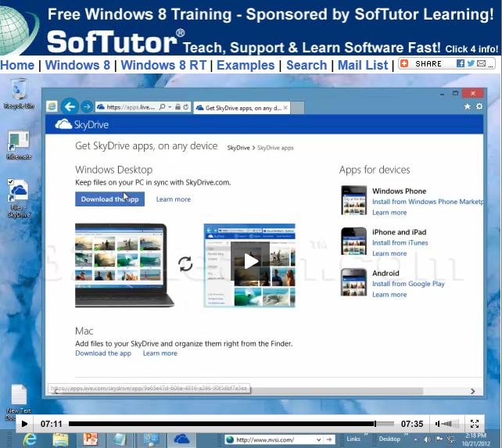Select Files - SkyDrive desktop shortcut
502x448 pixels.
19,199
